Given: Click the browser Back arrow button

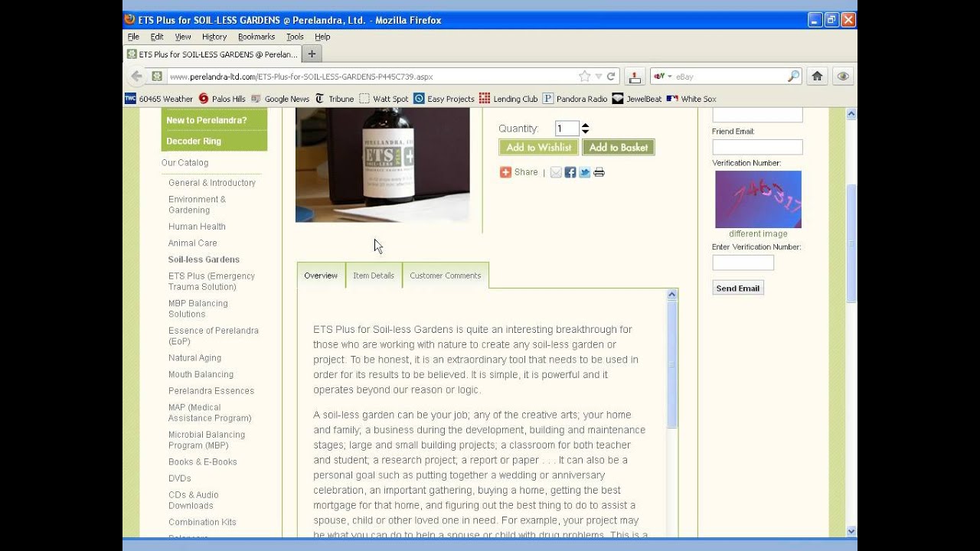Looking at the screenshot, I should tap(136, 77).
